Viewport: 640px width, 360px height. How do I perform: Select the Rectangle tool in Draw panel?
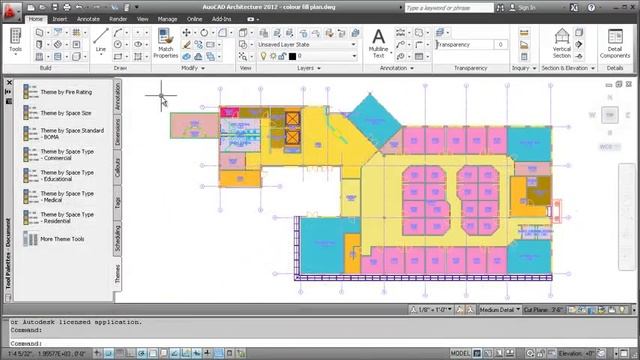point(118,56)
